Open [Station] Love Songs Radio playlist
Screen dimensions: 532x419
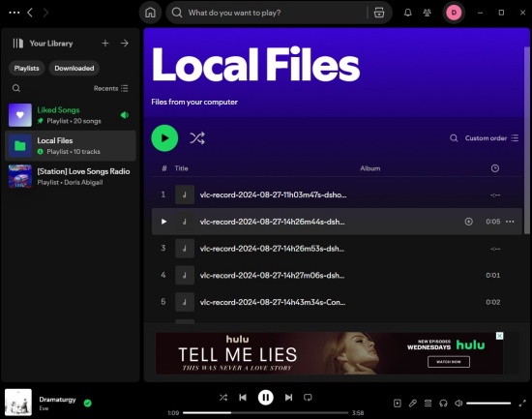(71, 176)
